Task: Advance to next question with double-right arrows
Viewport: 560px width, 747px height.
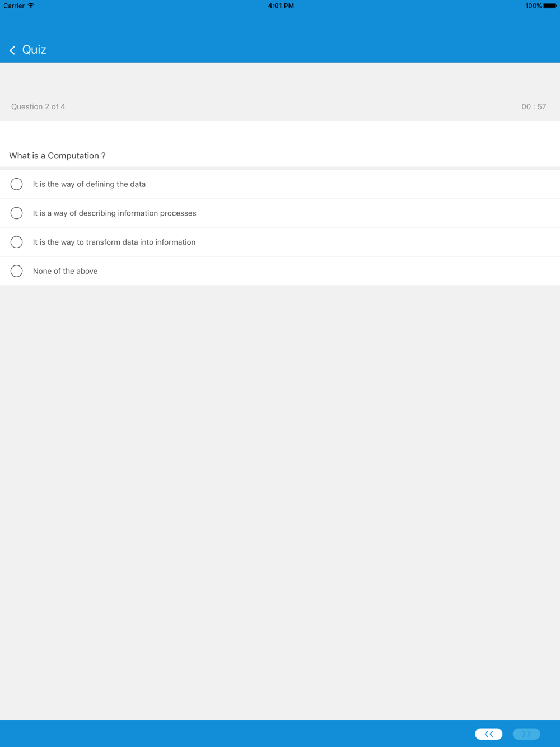Action: click(x=526, y=734)
